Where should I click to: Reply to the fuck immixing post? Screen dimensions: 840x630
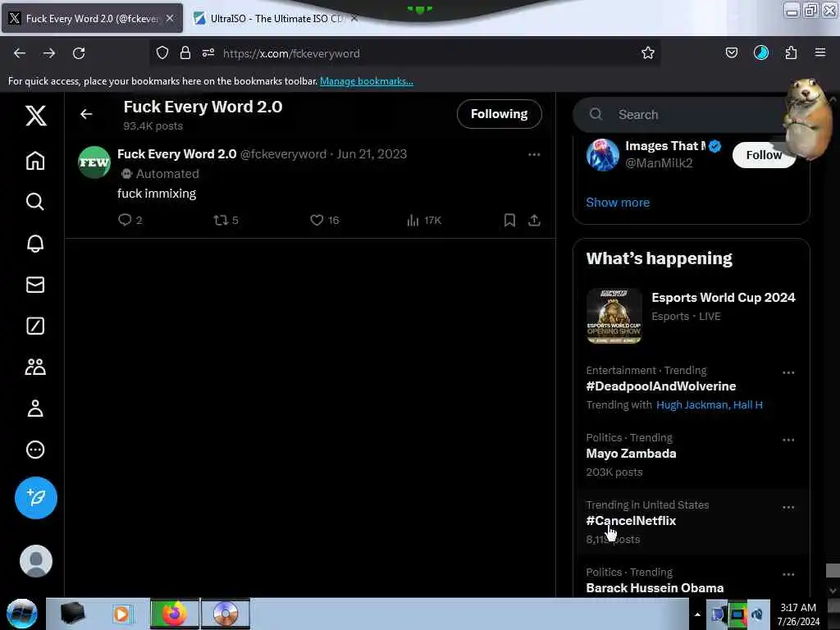(130, 220)
